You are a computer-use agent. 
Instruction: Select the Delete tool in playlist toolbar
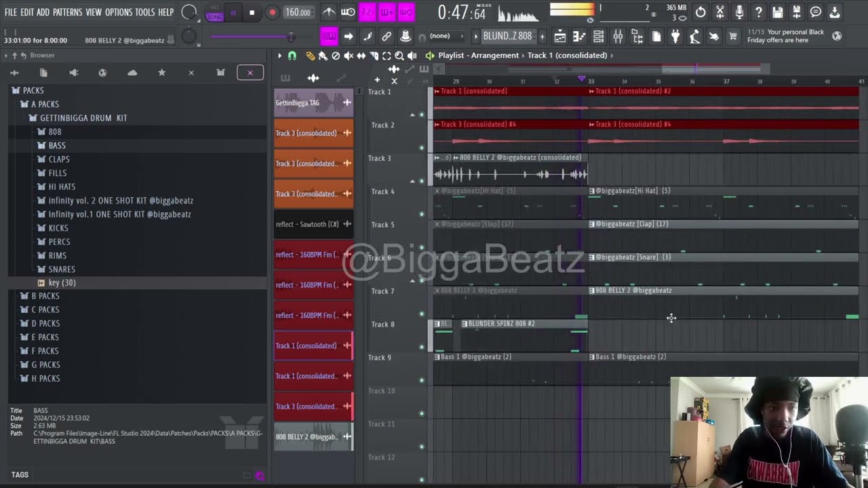point(336,56)
